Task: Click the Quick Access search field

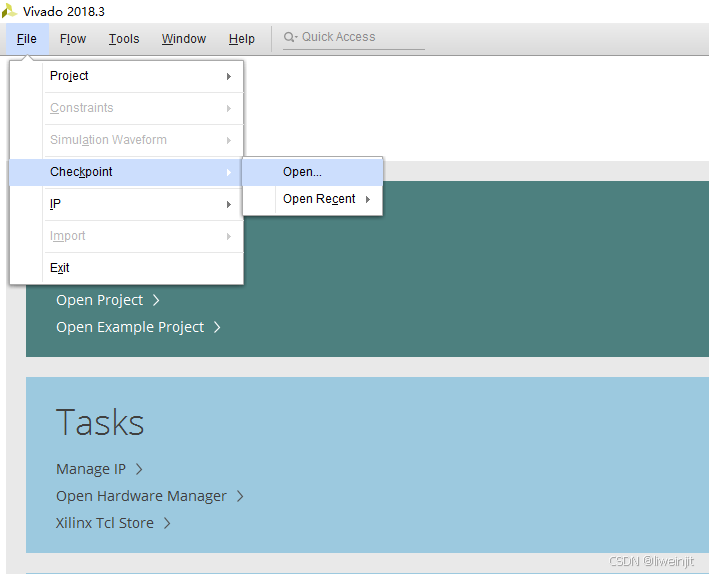Action: pyautogui.click(x=354, y=38)
